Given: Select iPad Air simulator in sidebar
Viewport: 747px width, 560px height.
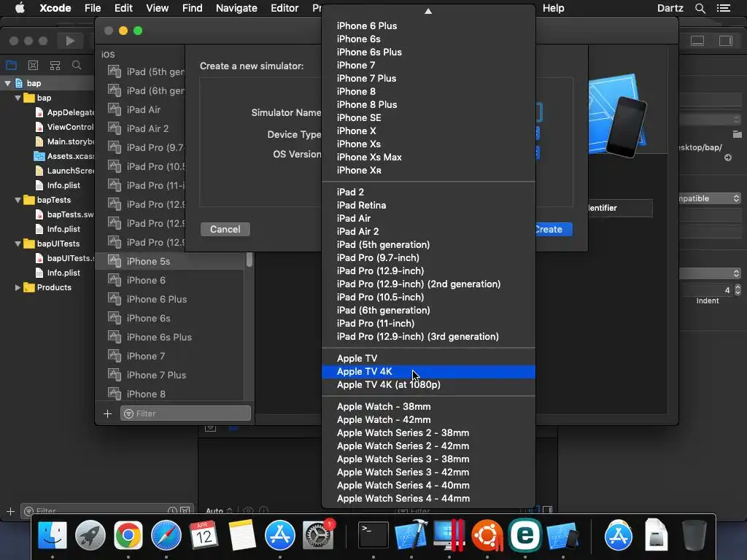Looking at the screenshot, I should click(x=141, y=109).
